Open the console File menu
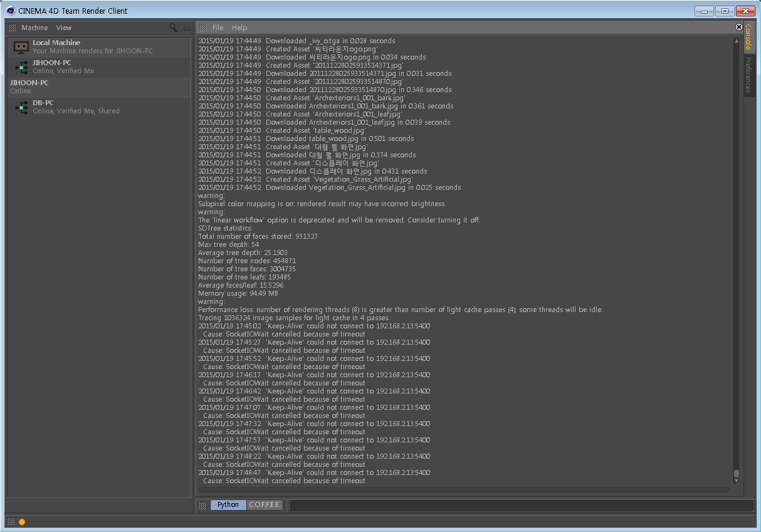This screenshot has height=532, width=761. pos(218,28)
